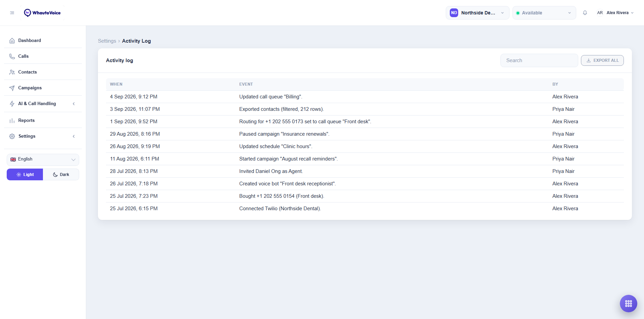The height and width of the screenshot is (319, 644).
Task: Click 'Bought +1 202 555 0154 (Front desk).' event
Action: coord(282,196)
